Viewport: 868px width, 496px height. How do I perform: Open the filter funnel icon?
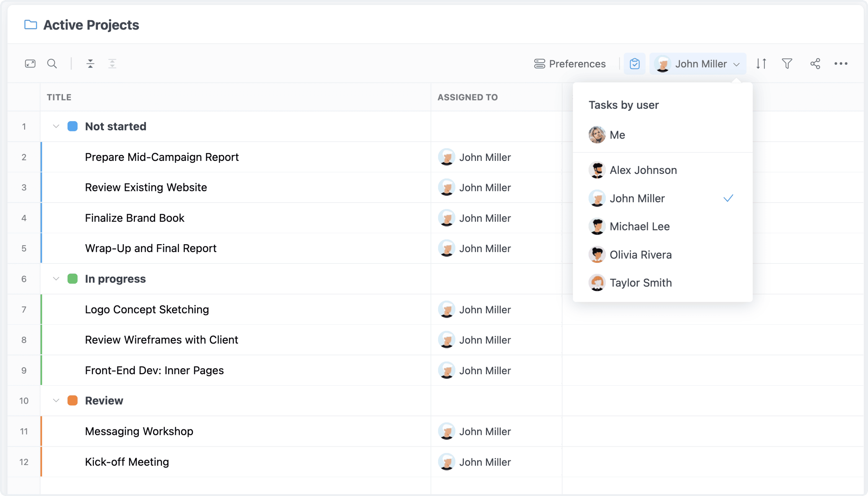[x=787, y=64]
